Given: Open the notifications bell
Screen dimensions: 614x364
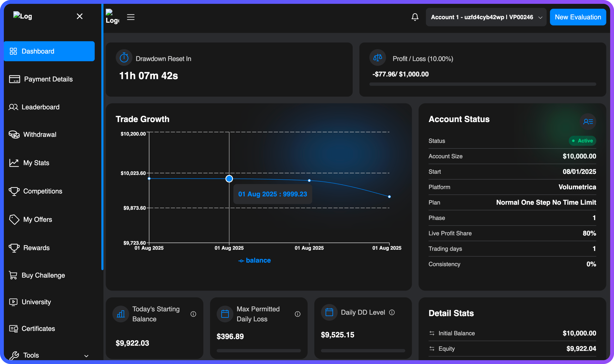Looking at the screenshot, I should [x=415, y=17].
